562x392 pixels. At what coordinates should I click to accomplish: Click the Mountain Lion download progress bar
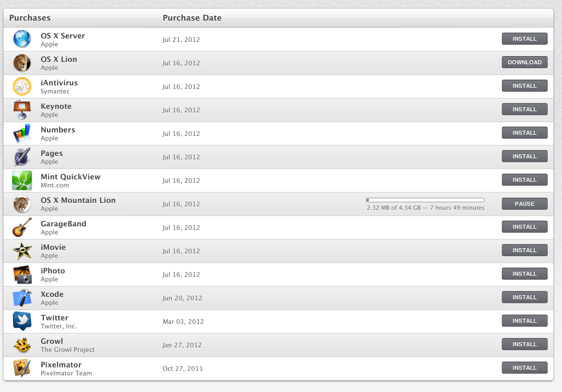pyautogui.click(x=425, y=200)
